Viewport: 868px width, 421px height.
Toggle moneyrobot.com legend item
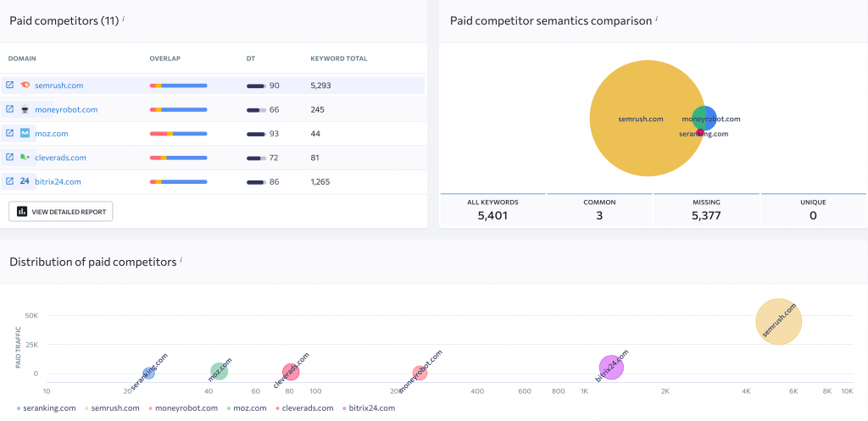tap(183, 408)
